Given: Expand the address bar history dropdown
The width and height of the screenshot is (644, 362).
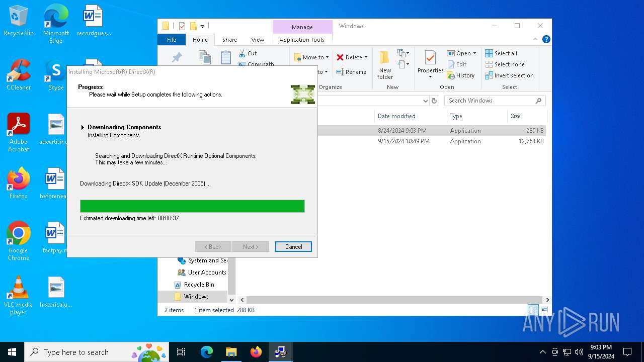Looking at the screenshot, I should pyautogui.click(x=426, y=101).
